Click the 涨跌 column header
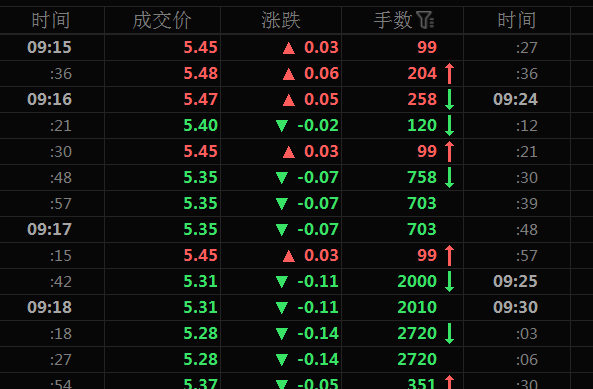Image resolution: width=593 pixels, height=389 pixels. point(281,20)
